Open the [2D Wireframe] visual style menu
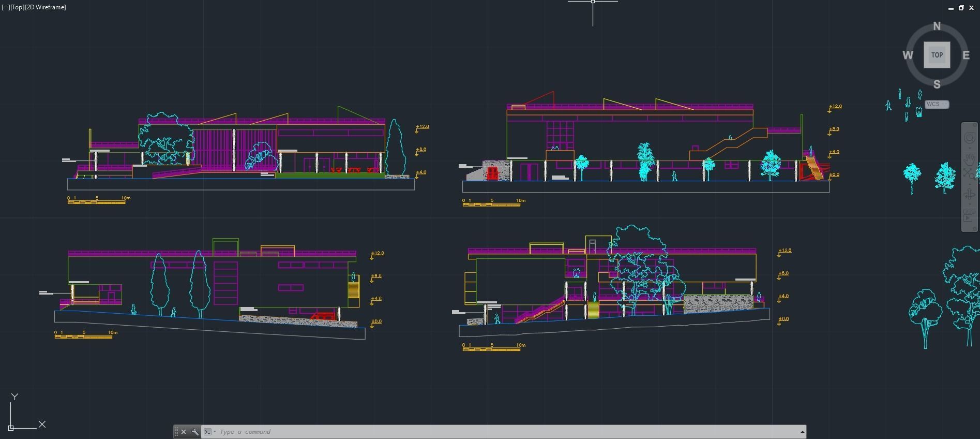Image resolution: width=980 pixels, height=439 pixels. pyautogui.click(x=46, y=7)
